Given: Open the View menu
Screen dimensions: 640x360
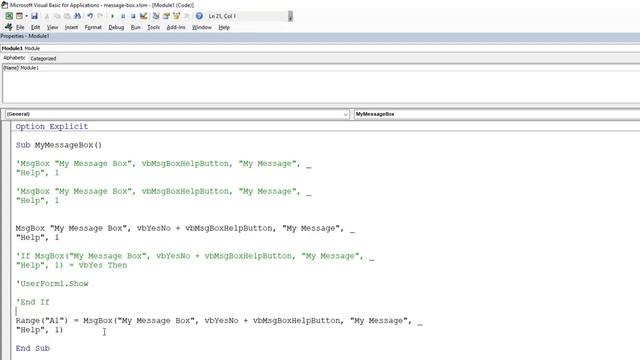Looking at the screenshot, I should tap(52, 27).
